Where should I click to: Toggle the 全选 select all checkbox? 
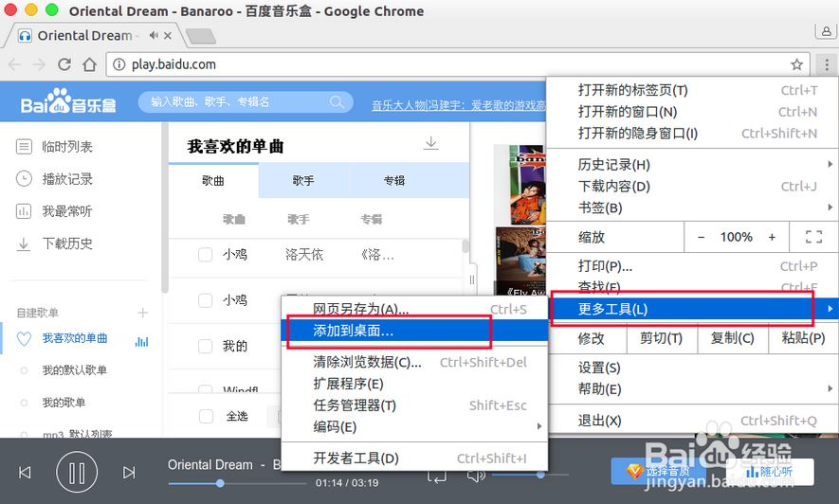pos(206,416)
